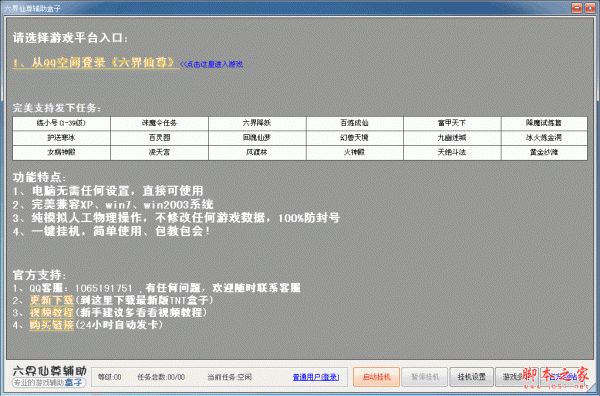Click the 功能特点 heading
Viewport: 600px width, 396px height.
point(40,178)
